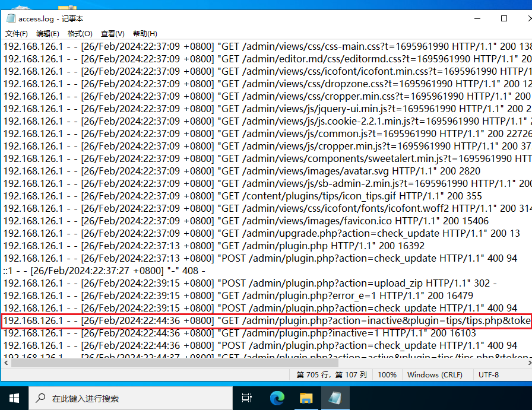This screenshot has width=532, height=410.
Task: Open the Windows Start menu
Action: click(x=14, y=398)
